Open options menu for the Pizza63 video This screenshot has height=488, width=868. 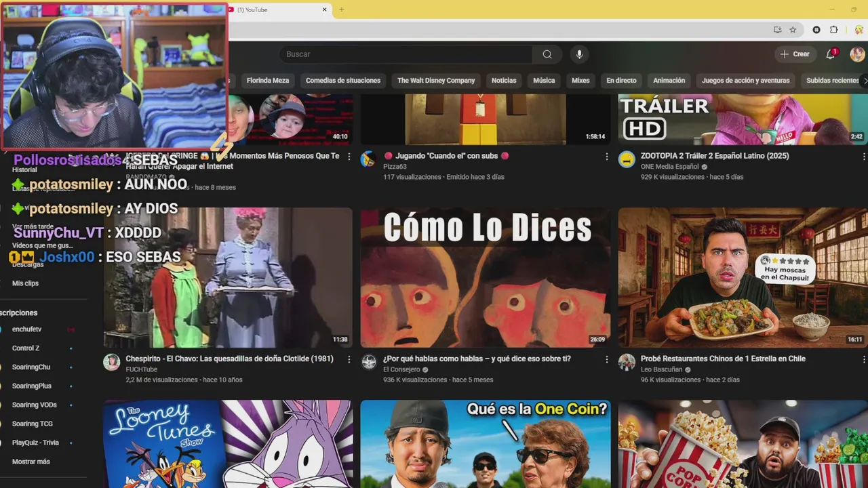pyautogui.click(x=606, y=157)
